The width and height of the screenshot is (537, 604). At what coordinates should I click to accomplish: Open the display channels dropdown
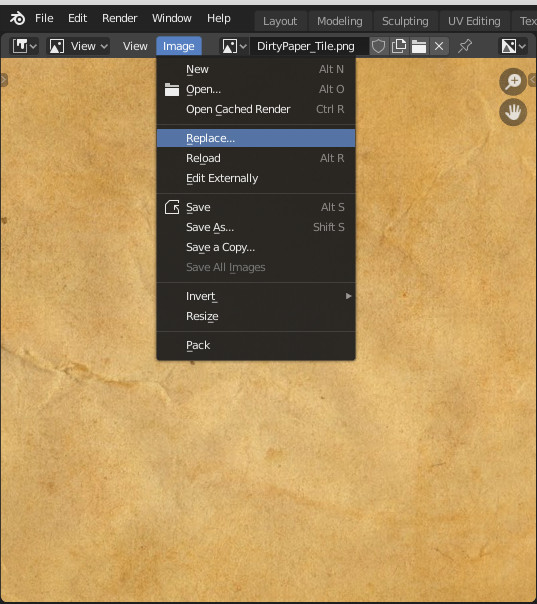click(x=514, y=46)
